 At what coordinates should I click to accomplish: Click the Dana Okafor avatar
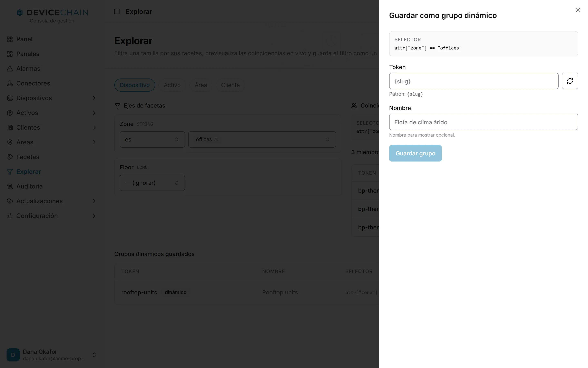coord(13,355)
